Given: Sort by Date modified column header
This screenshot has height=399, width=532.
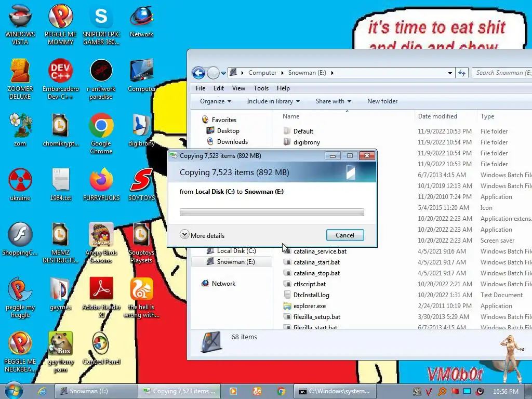Looking at the screenshot, I should point(445,116).
